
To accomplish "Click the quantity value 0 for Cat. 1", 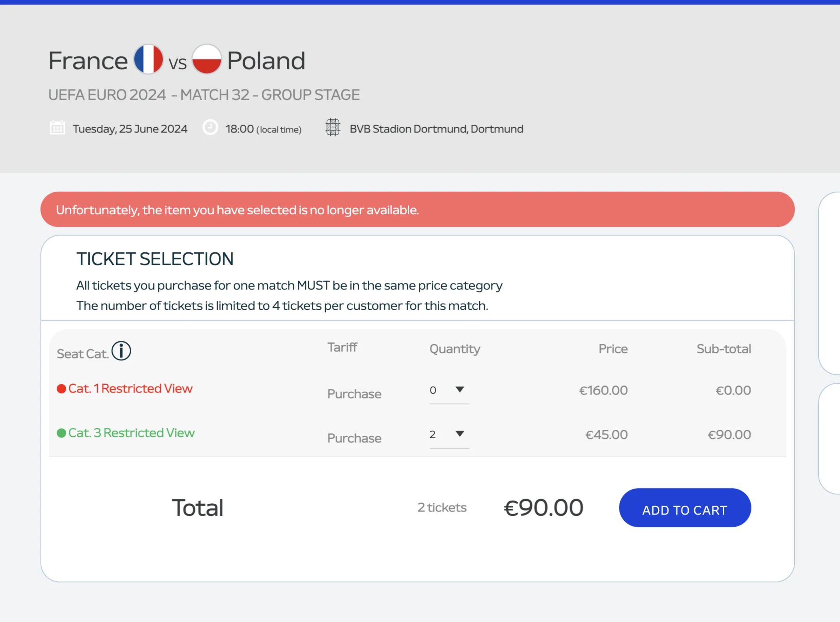I will [x=433, y=390].
